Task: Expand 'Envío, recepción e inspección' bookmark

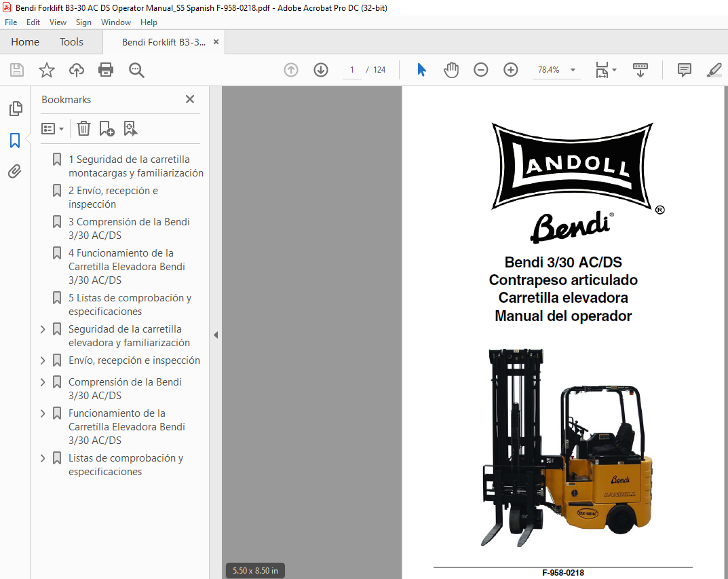Action: [x=43, y=360]
